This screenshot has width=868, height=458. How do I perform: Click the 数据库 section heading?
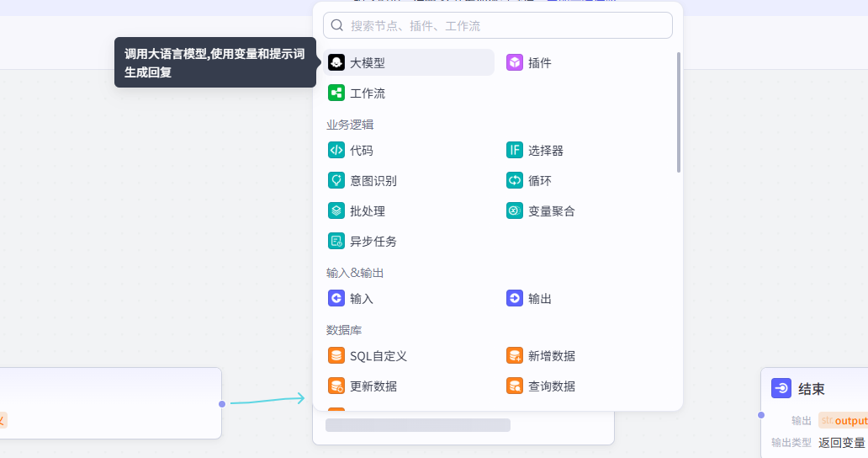point(344,330)
